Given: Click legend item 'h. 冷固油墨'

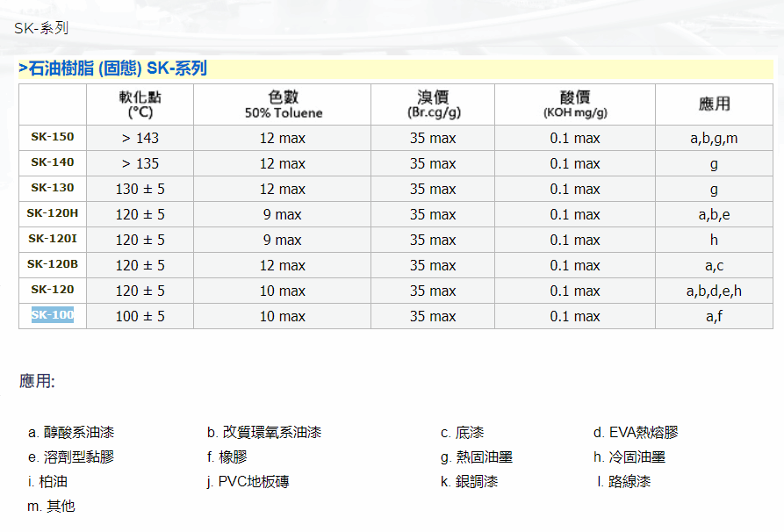Looking at the screenshot, I should click(x=629, y=457).
